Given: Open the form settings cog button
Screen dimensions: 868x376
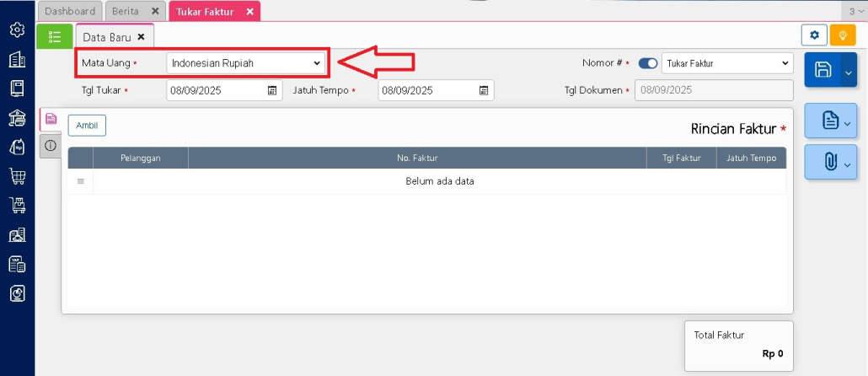Looking at the screenshot, I should click(x=813, y=35).
